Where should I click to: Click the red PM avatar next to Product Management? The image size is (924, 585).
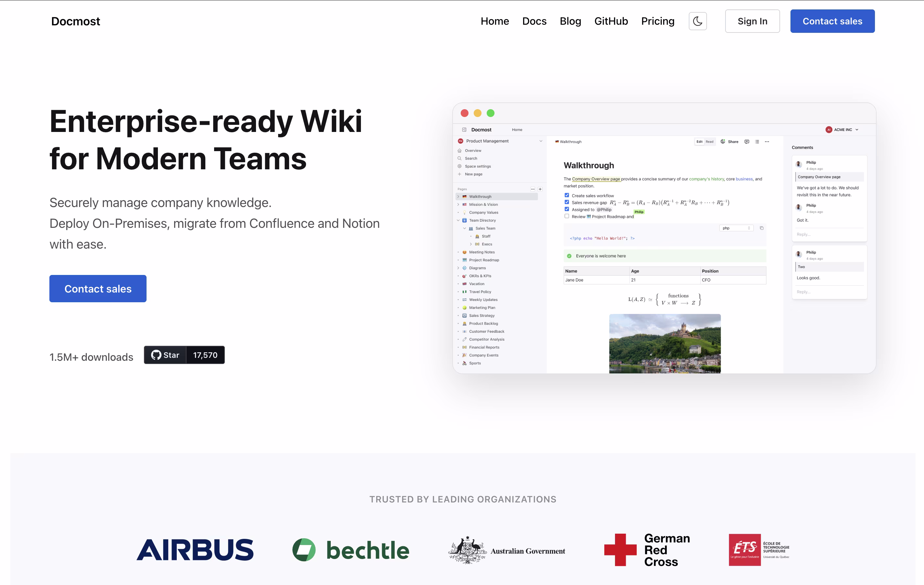point(460,141)
